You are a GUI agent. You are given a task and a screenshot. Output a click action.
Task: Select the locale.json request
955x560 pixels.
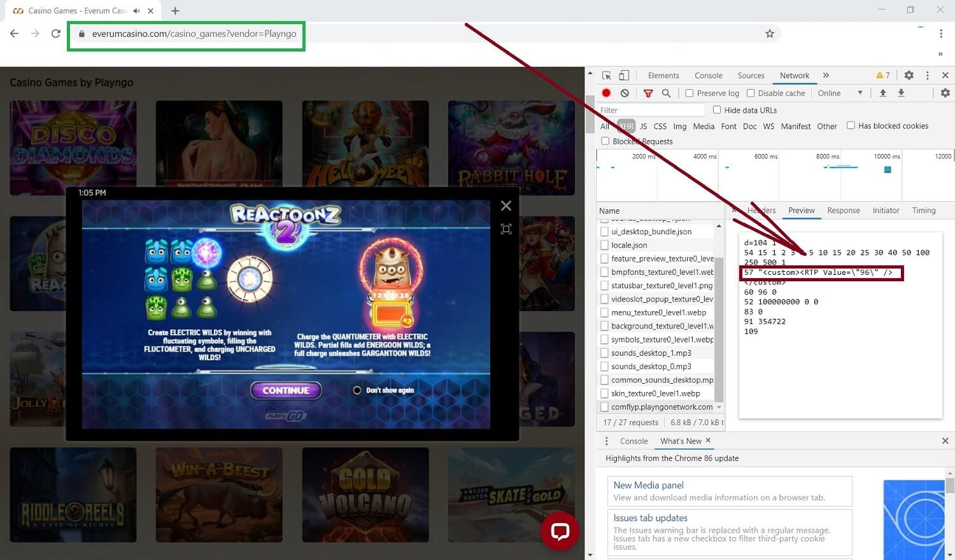(x=629, y=245)
